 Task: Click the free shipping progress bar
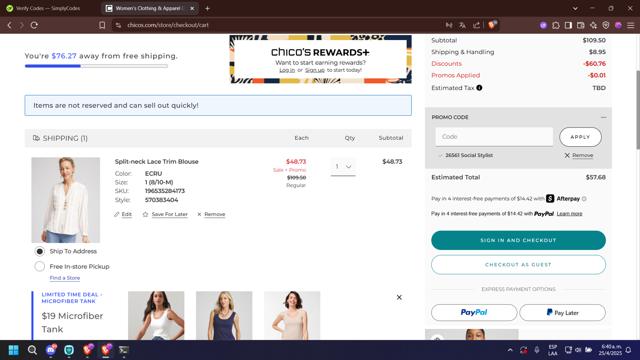[96, 66]
